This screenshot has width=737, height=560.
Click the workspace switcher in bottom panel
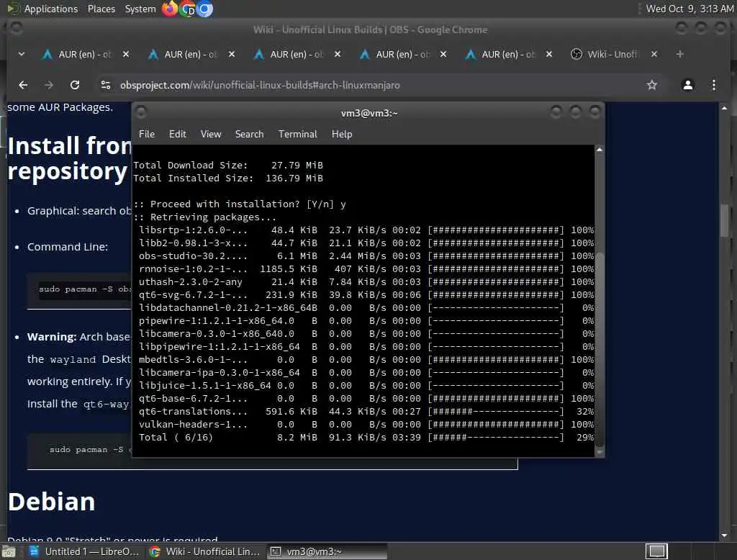[x=656, y=551]
